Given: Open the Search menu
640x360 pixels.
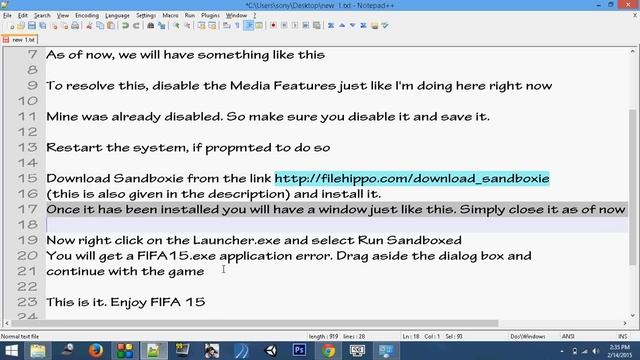Looking at the screenshot, I should click(x=42, y=16).
